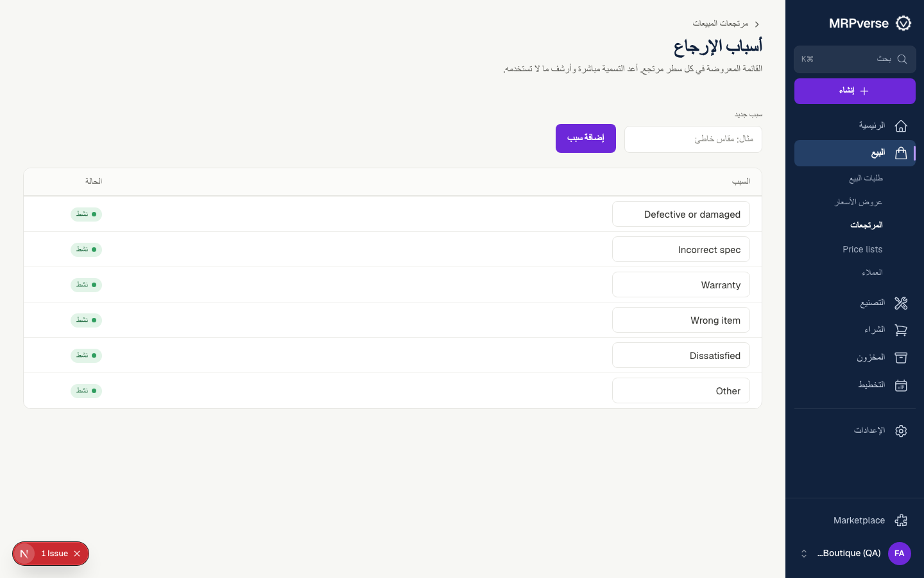The width and height of the screenshot is (924, 578).
Task: Toggle status badge for Defective or damaged
Action: point(86,214)
